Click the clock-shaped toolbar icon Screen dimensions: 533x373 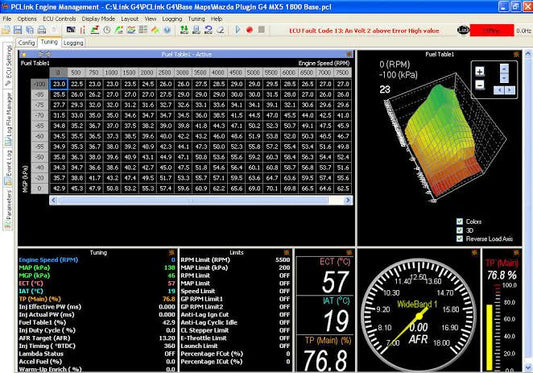click(x=107, y=30)
